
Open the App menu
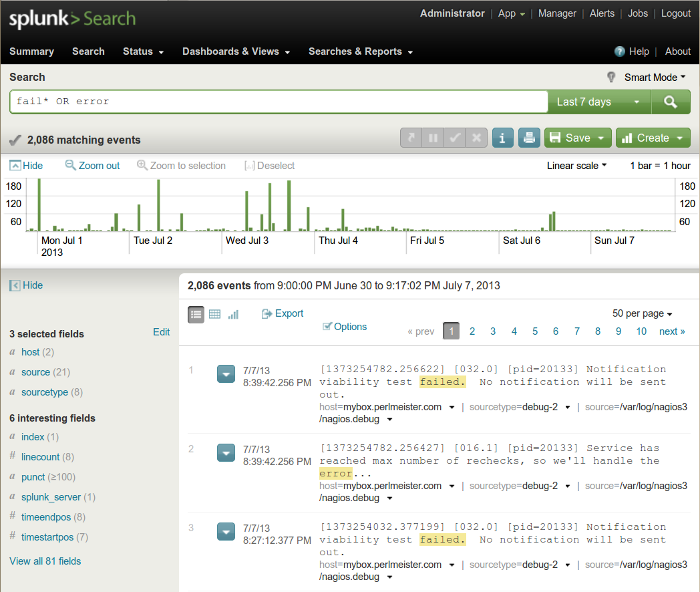(x=511, y=14)
